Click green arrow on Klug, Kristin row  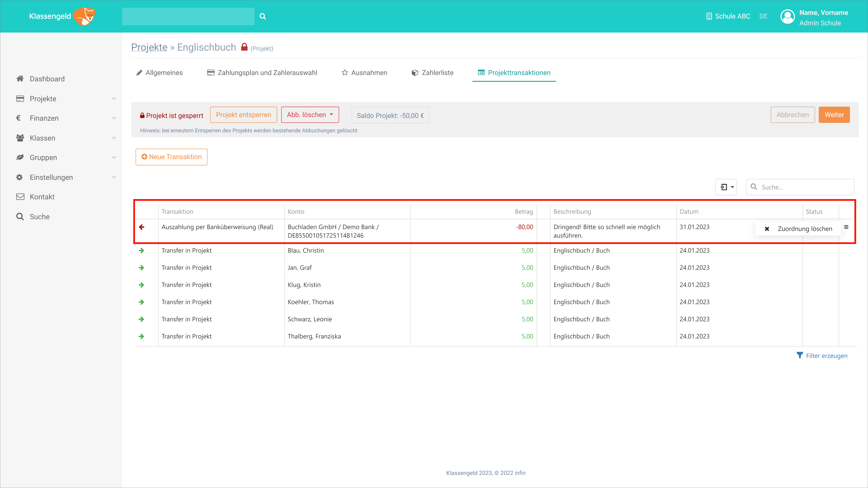click(142, 285)
